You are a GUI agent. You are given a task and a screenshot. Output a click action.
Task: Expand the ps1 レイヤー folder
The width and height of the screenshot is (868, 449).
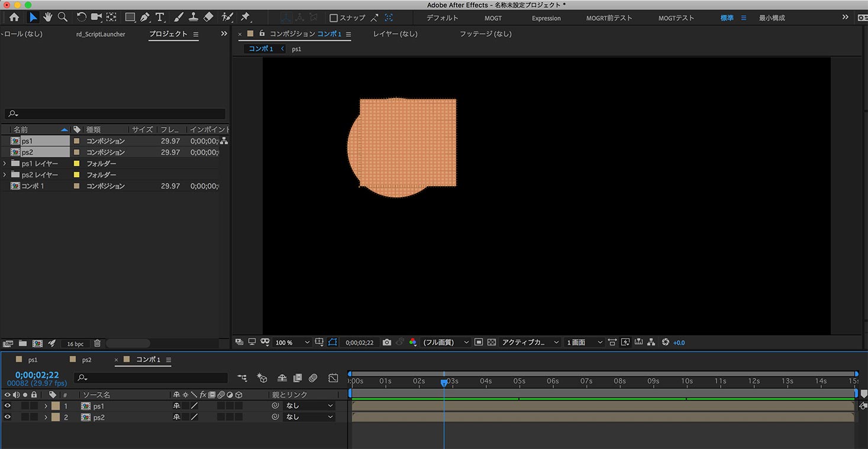(5, 163)
